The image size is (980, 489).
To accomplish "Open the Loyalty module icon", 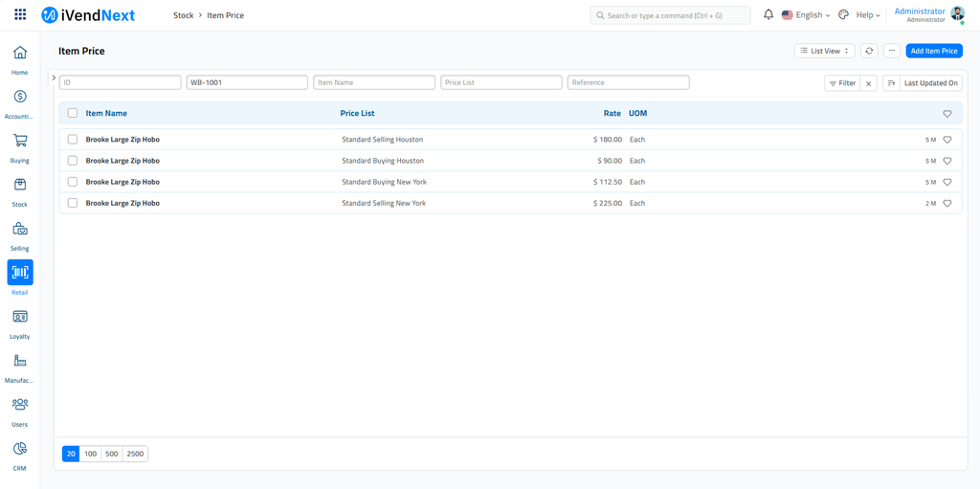I will tap(19, 317).
